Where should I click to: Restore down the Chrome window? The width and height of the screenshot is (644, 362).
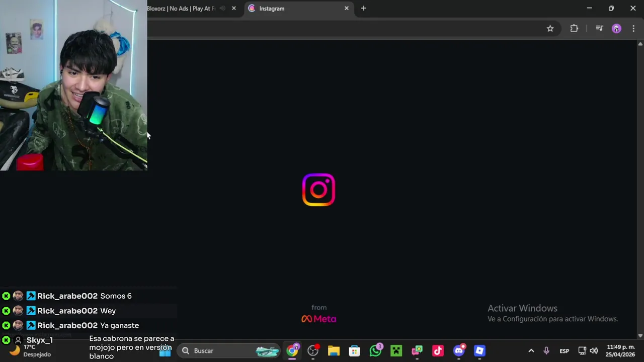coord(611,8)
